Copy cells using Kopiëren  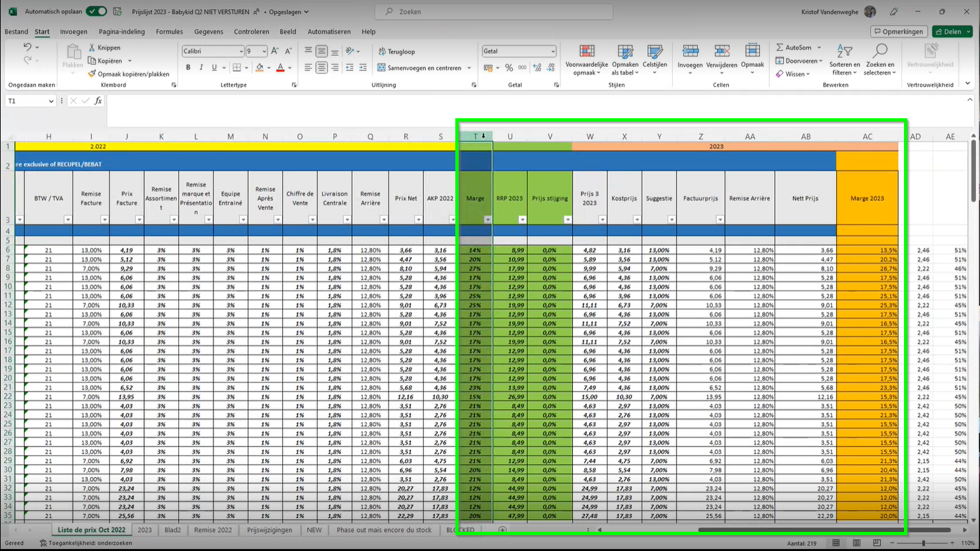click(104, 61)
